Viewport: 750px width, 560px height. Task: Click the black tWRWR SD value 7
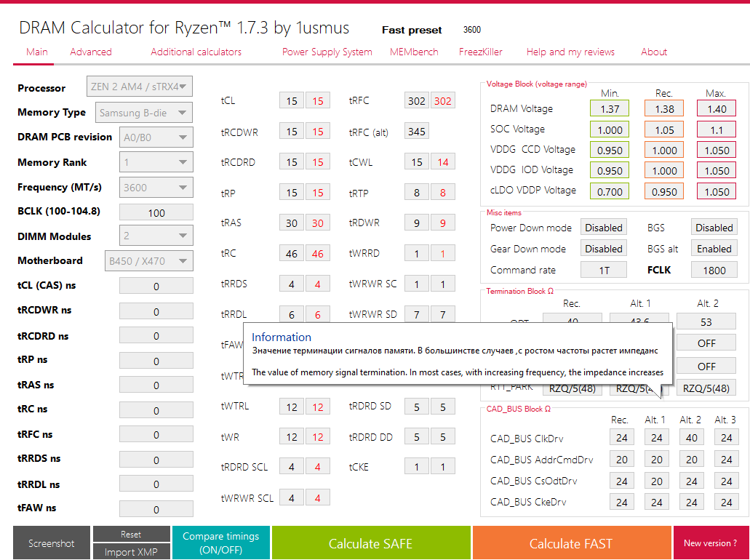(417, 314)
